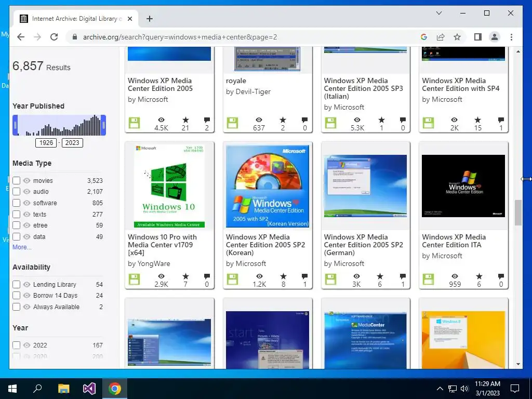Click reviews icon on SP4 edition card
The width and height of the screenshot is (532, 399).
tap(501, 120)
